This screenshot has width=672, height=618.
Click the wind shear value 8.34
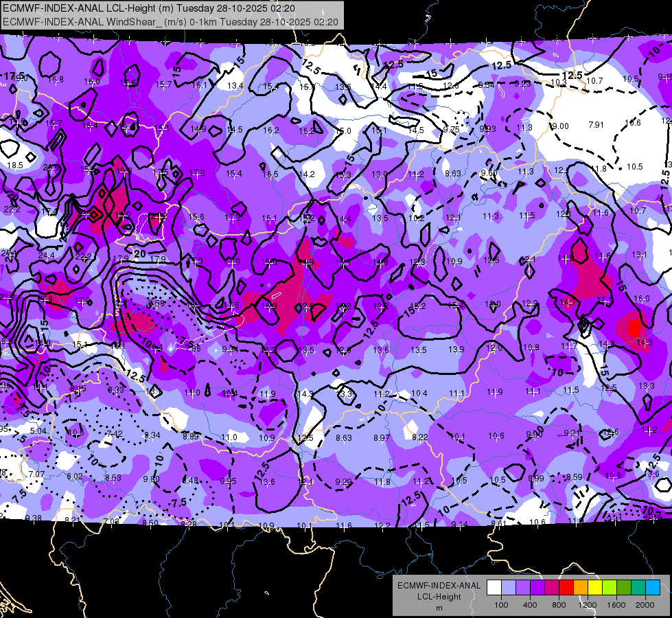click(152, 435)
